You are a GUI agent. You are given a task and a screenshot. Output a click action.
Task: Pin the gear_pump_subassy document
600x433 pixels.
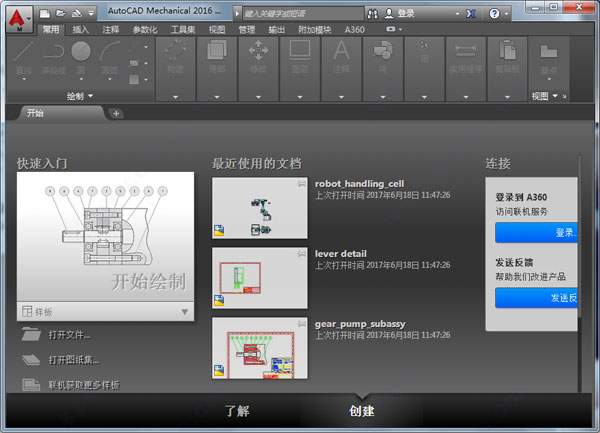302,324
